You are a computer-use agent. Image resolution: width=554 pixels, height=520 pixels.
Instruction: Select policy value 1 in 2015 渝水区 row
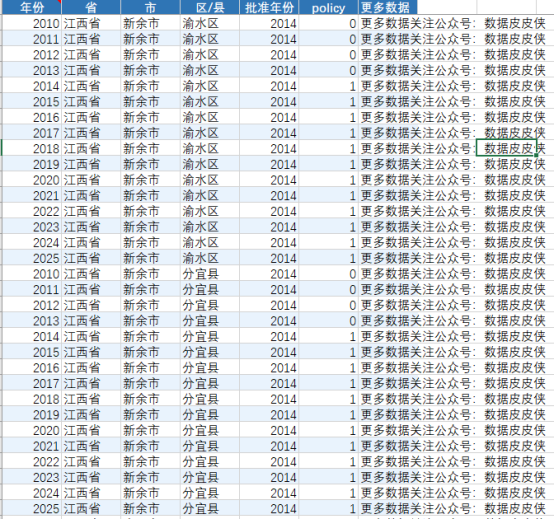[329, 101]
